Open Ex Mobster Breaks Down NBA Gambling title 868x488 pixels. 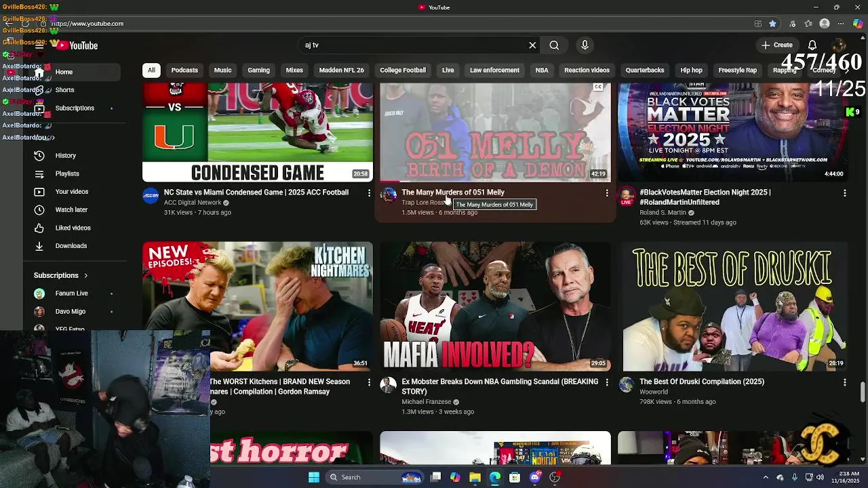click(x=500, y=386)
